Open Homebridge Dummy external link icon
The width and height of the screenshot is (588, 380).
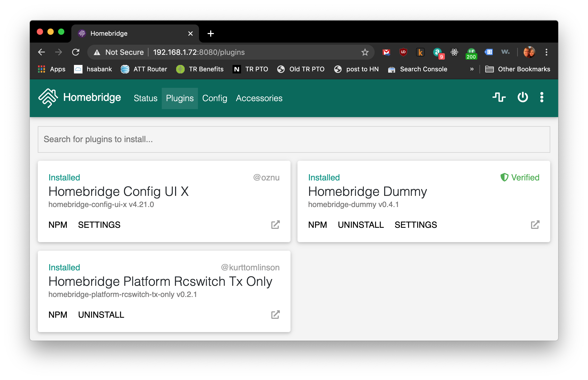[535, 225]
